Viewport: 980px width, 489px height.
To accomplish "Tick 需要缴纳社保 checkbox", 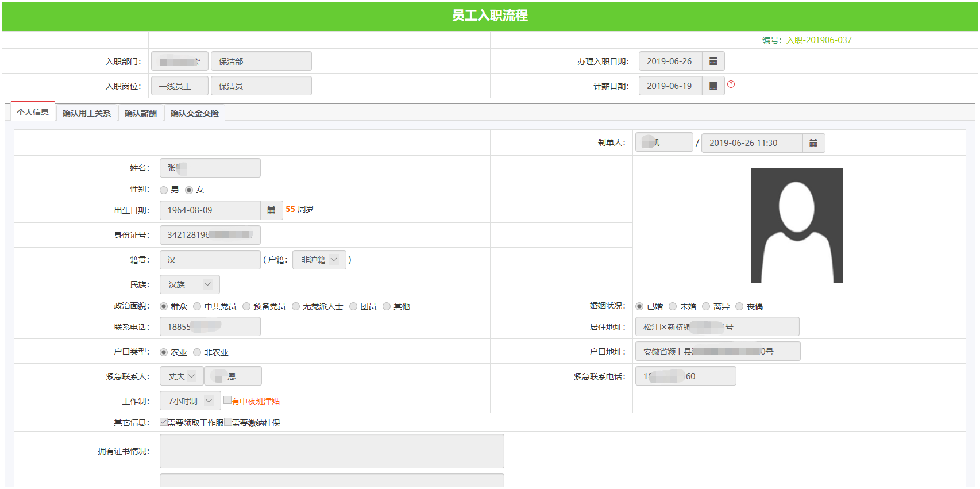I will (228, 422).
